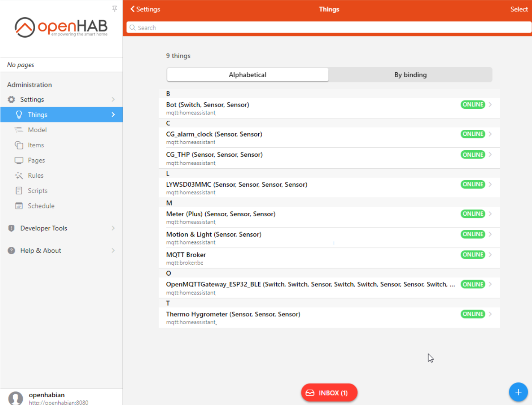Enable Select mode for things
Screen dimensions: 532x405
(x=519, y=9)
